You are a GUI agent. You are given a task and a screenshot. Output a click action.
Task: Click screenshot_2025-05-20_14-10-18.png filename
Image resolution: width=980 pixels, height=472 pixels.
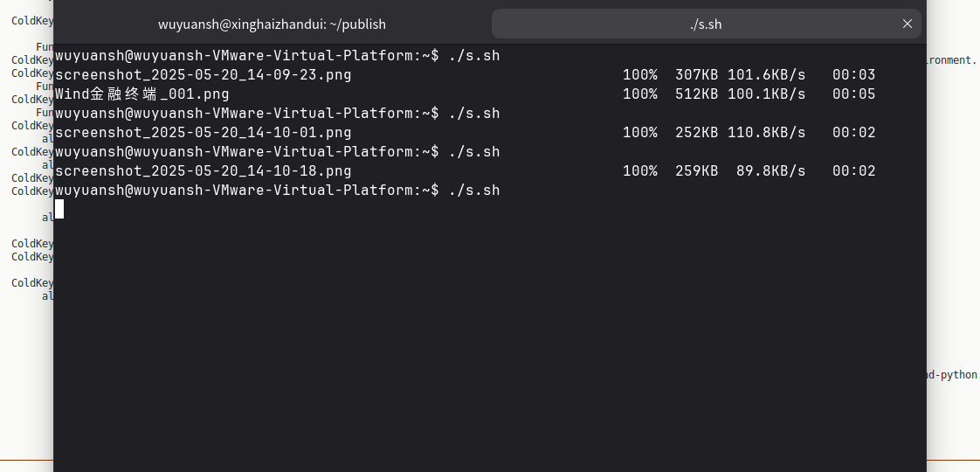tap(203, 171)
